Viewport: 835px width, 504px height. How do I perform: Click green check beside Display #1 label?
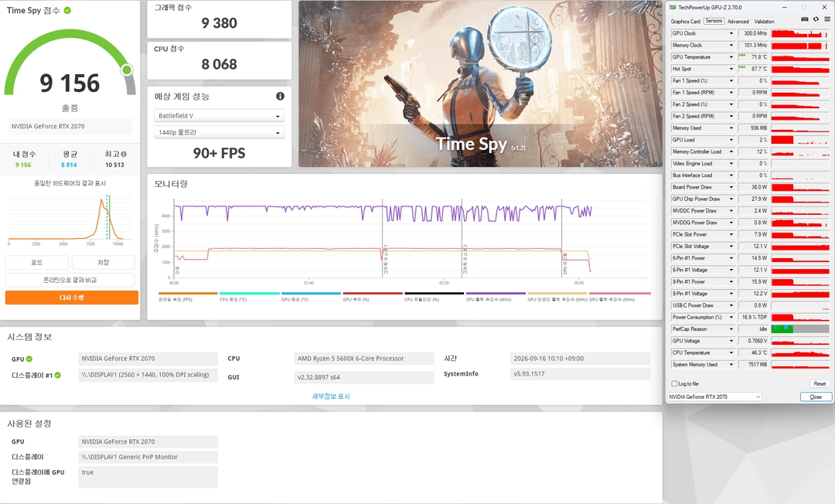pyautogui.click(x=57, y=375)
